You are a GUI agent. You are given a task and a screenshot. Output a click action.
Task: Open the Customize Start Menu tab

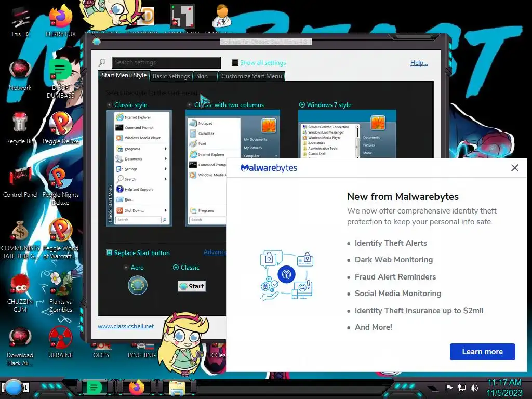(252, 76)
